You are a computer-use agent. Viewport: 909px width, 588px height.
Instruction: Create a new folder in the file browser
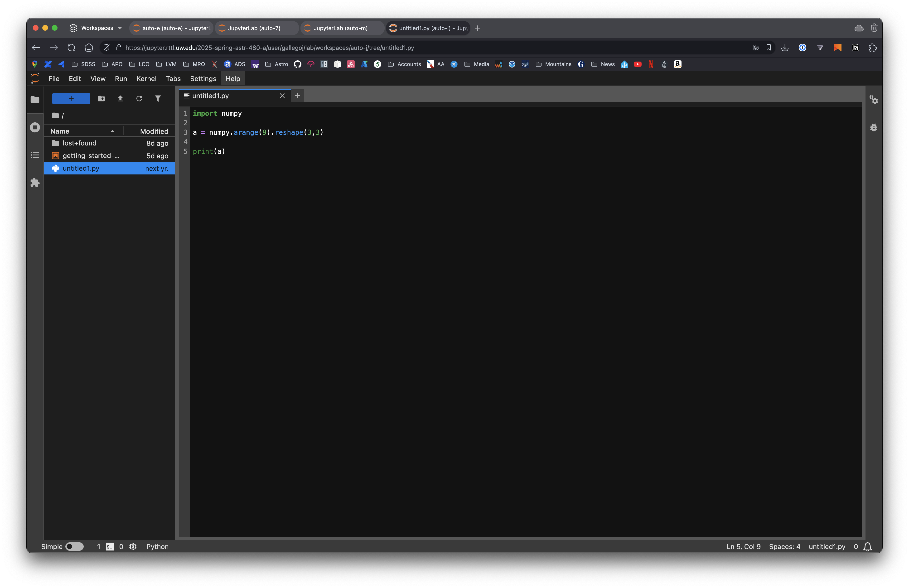point(102,98)
